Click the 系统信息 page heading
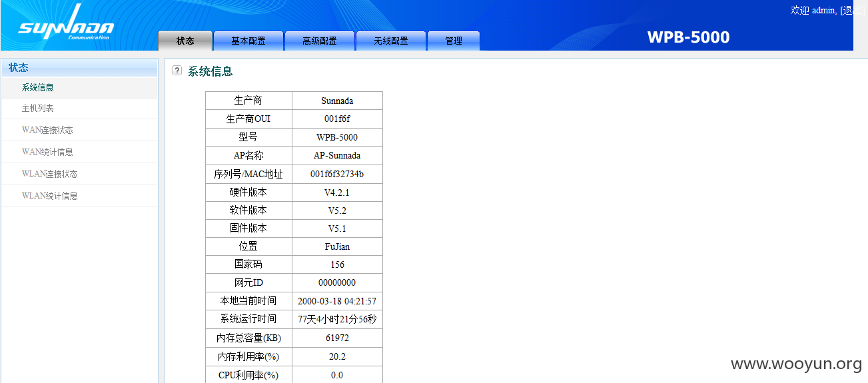The height and width of the screenshot is (383, 868). tap(210, 71)
